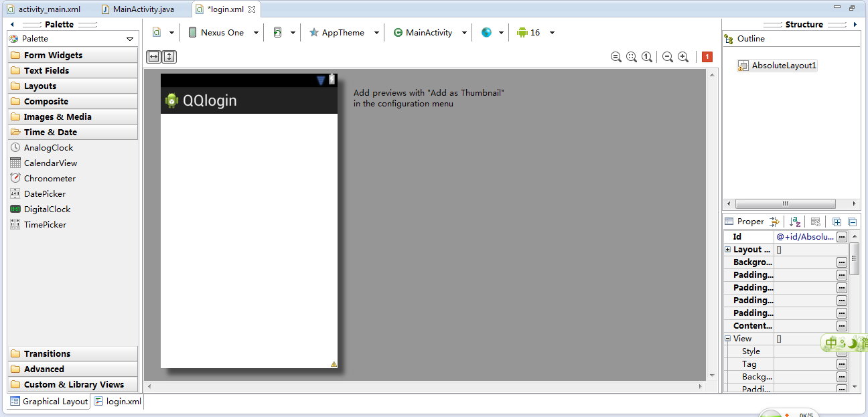Zoom out the layout canvas
Image resolution: width=868 pixels, height=417 pixels.
[668, 57]
